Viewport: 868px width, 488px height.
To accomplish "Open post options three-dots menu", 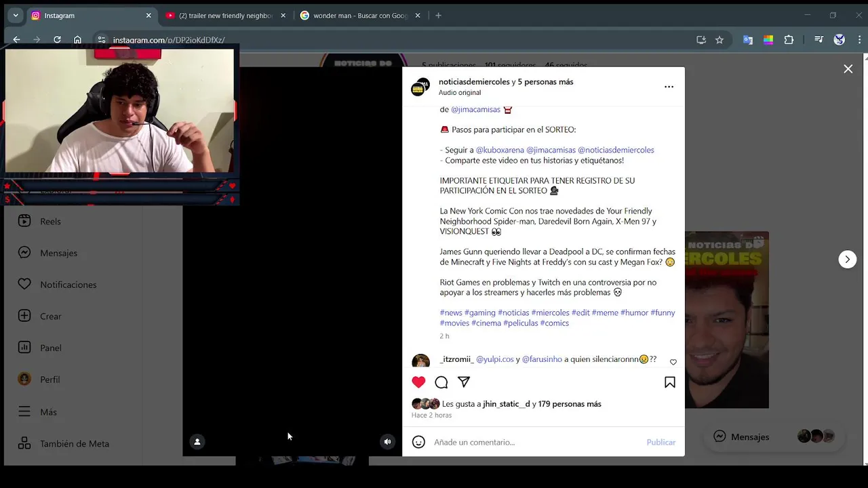I will (669, 87).
